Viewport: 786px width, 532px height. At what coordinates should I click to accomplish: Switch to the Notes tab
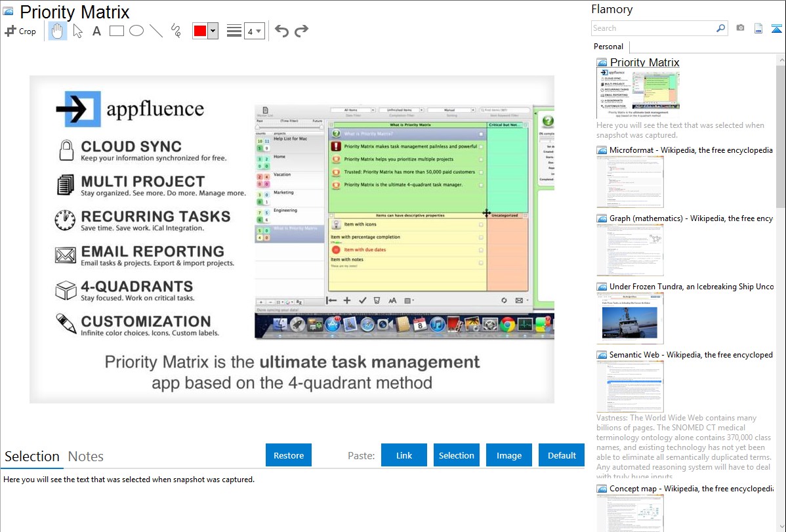tap(86, 457)
